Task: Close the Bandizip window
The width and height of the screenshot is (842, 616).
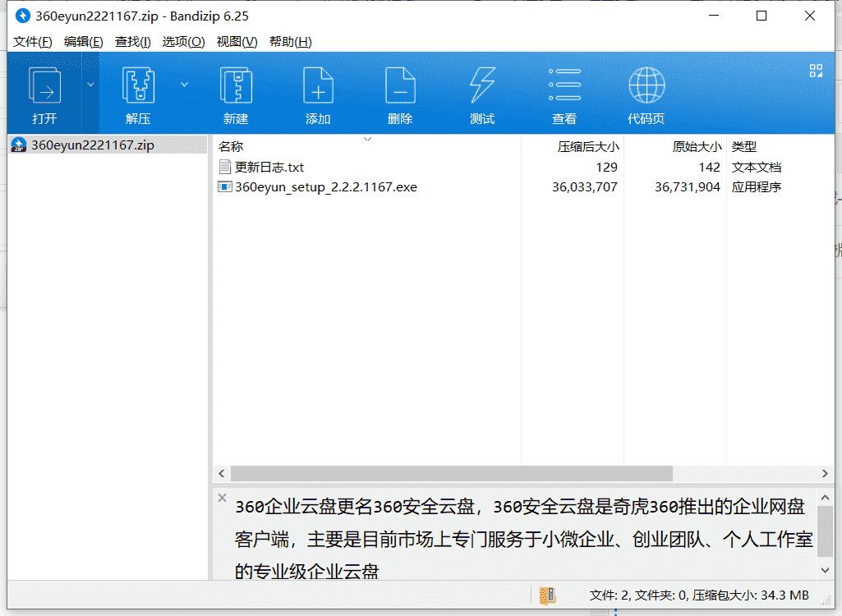Action: click(810, 16)
